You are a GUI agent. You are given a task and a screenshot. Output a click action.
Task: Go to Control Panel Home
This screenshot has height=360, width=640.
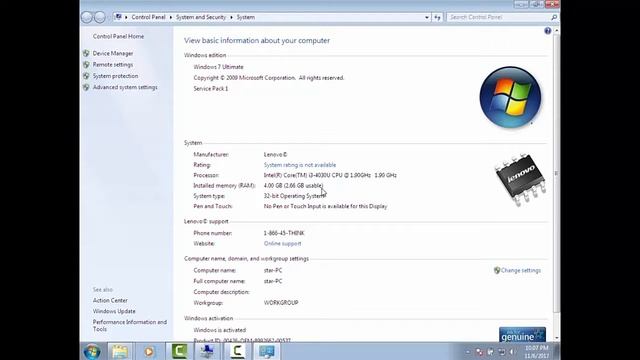[x=118, y=36]
